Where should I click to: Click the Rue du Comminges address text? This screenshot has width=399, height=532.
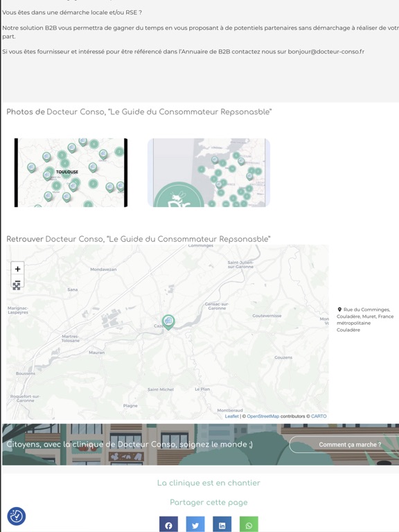365,319
